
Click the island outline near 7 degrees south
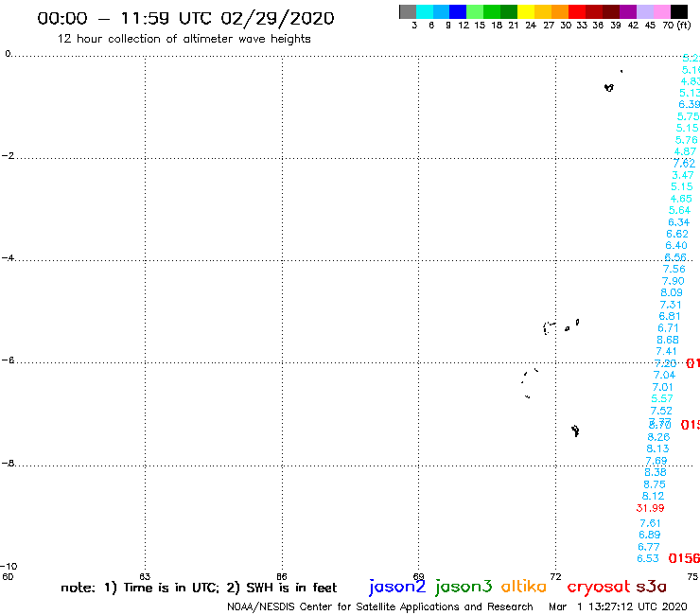point(575,430)
